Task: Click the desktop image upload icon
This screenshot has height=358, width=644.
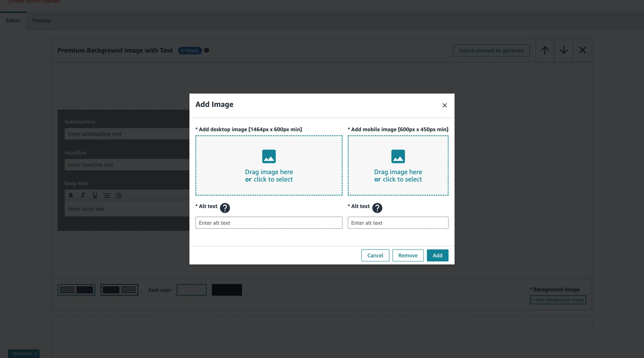Action: (x=269, y=156)
